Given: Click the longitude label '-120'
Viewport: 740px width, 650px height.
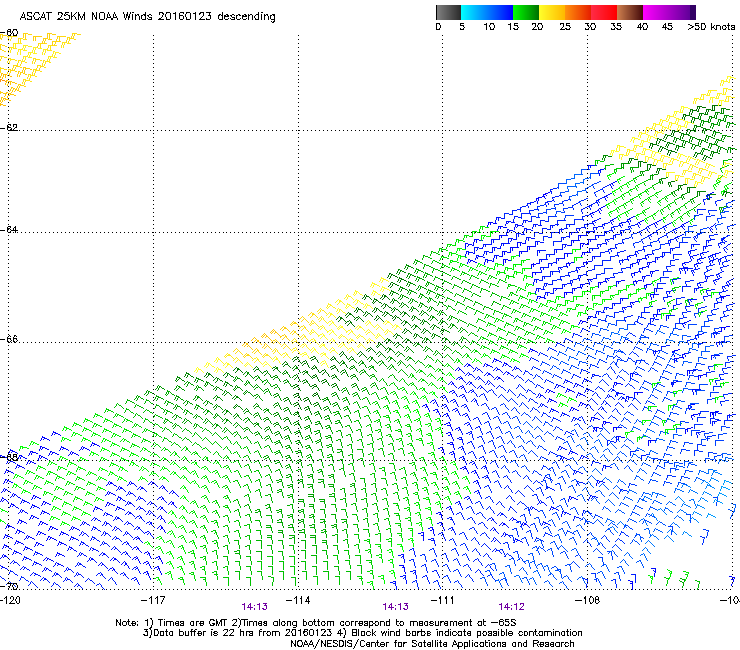Looking at the screenshot, I should (10, 600).
